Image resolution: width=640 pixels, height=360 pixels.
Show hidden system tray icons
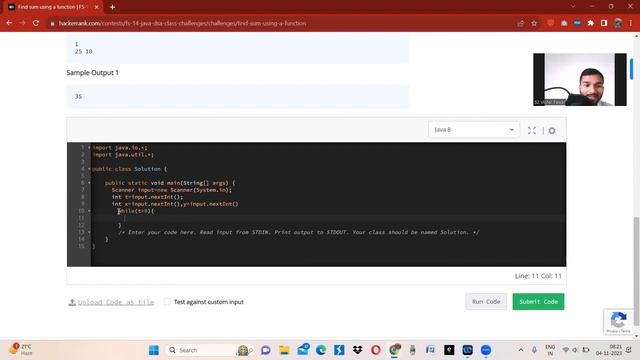coord(521,350)
